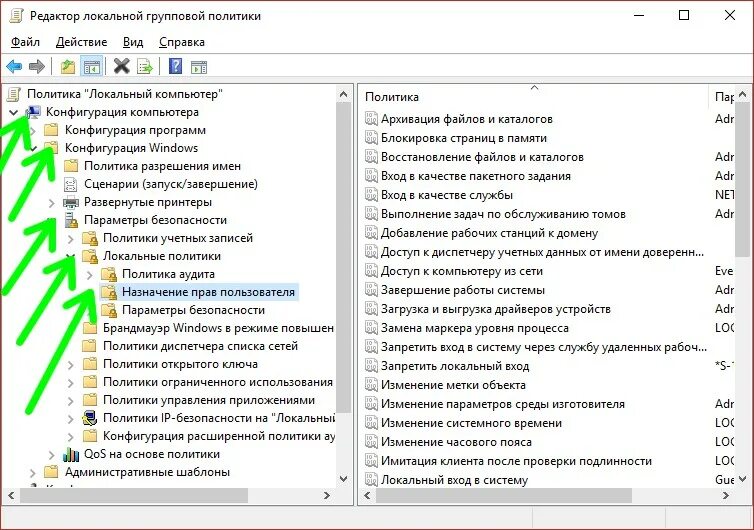Select Сценарии (запуск/завершение) in the tree
This screenshot has width=754, height=530.
coord(170,184)
